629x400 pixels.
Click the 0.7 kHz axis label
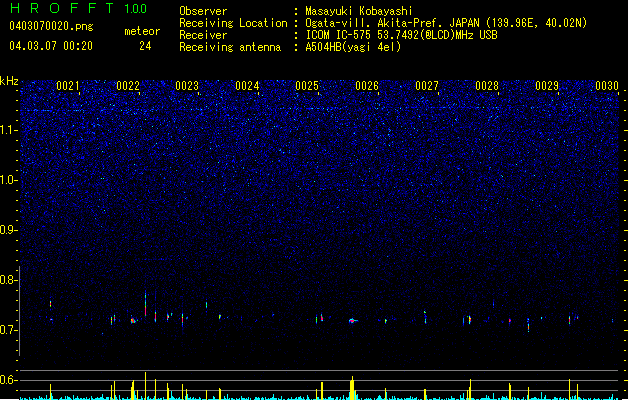tap(9, 330)
